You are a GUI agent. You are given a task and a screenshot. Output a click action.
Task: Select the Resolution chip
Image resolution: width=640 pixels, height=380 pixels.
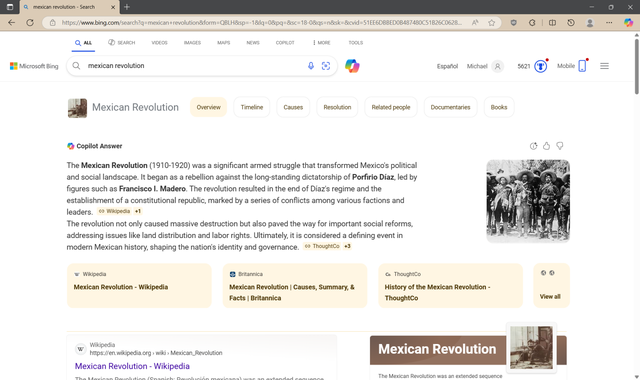coord(337,107)
